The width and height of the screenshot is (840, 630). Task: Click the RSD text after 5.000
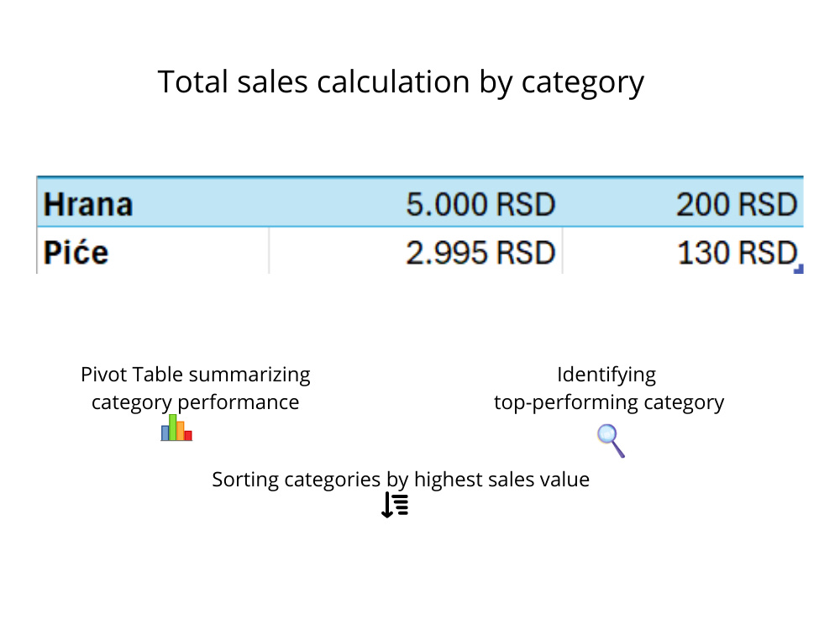coord(526,205)
